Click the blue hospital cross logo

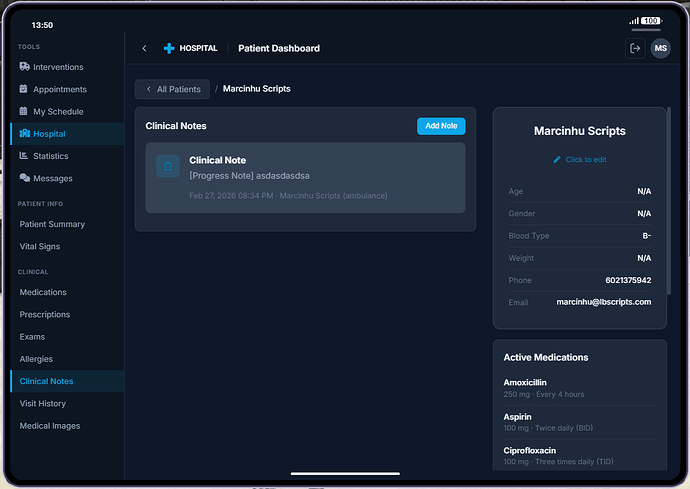pyautogui.click(x=169, y=48)
